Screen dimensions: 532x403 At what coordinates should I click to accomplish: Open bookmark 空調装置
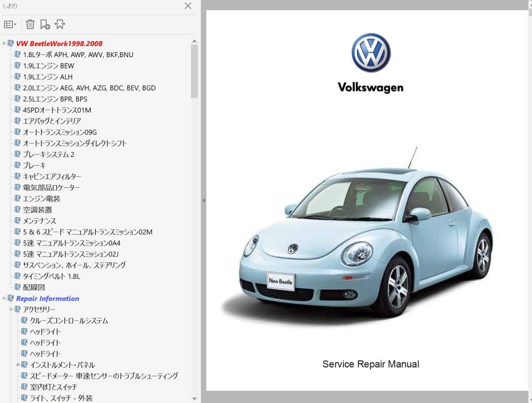[x=37, y=209]
